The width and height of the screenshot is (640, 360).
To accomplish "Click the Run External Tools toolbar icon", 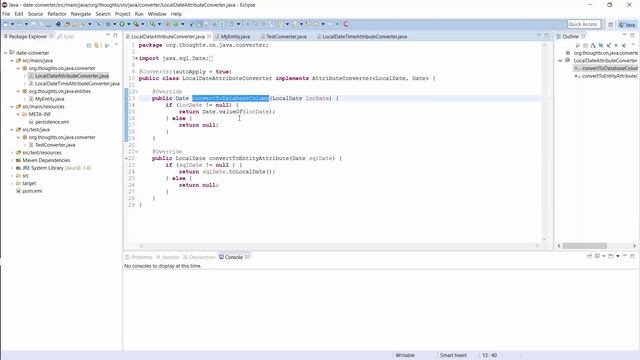I will point(136,24).
